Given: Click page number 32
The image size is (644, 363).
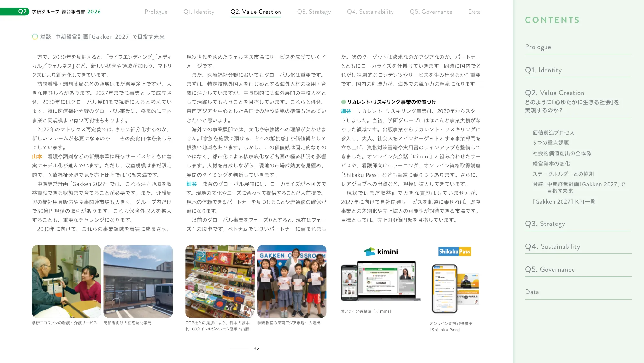Looking at the screenshot, I should point(256,349).
